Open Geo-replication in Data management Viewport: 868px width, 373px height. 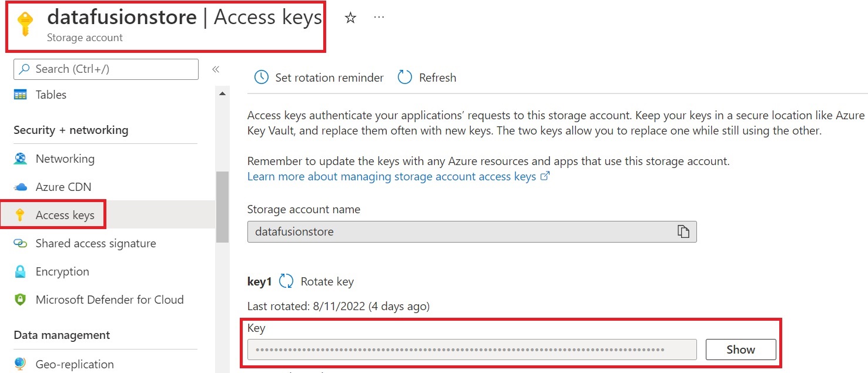tap(74, 364)
